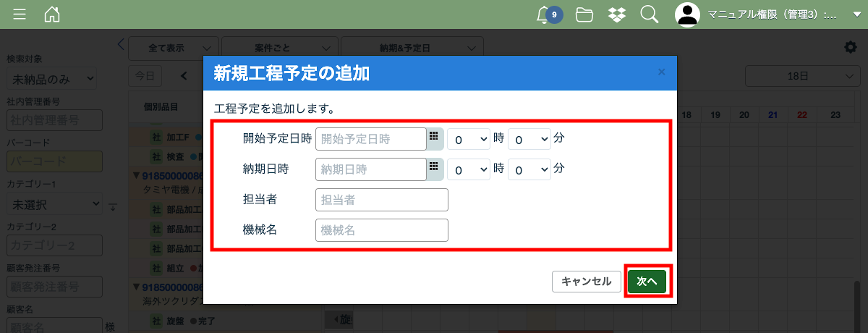The width and height of the screenshot is (868, 333).
Task: Click the 機械名 input field
Action: point(382,230)
